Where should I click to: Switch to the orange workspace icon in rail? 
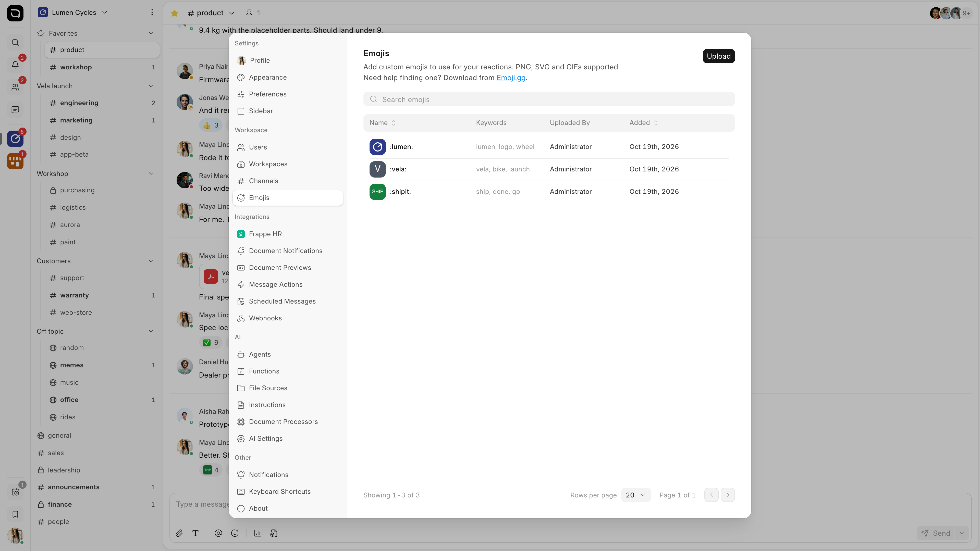(x=15, y=161)
